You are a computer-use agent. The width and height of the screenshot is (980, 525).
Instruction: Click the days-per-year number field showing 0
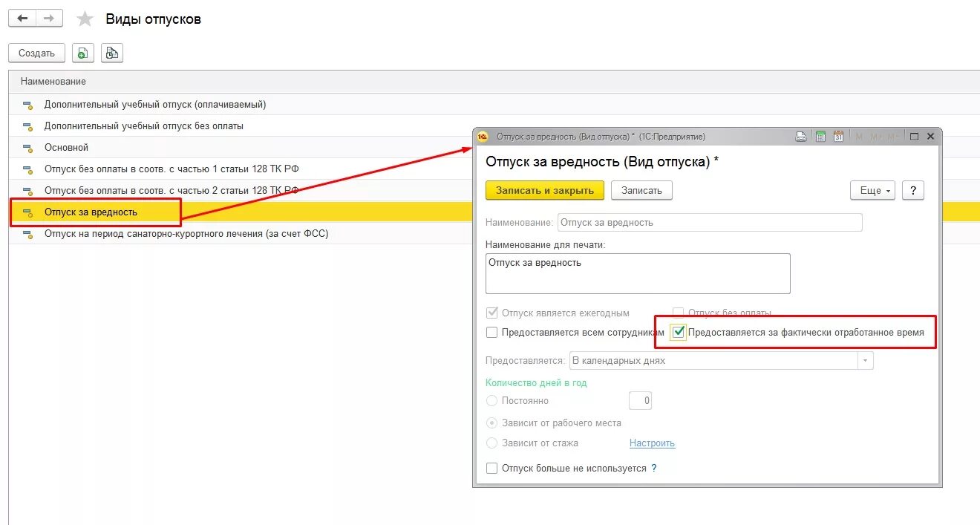click(640, 401)
